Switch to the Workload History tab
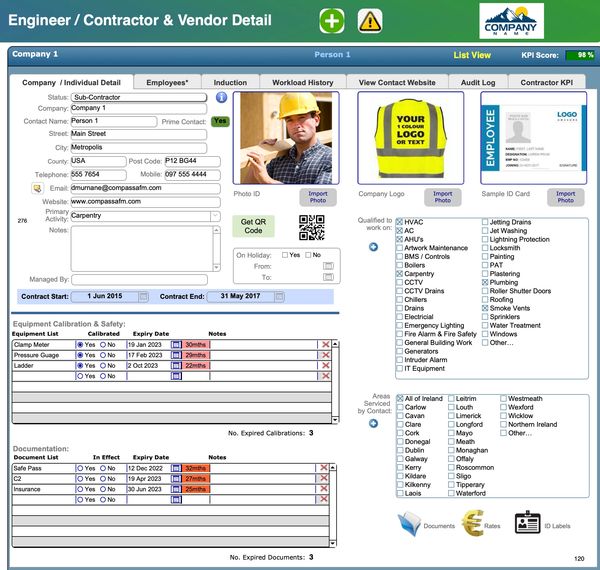Image resolution: width=600 pixels, height=570 pixels. click(305, 82)
